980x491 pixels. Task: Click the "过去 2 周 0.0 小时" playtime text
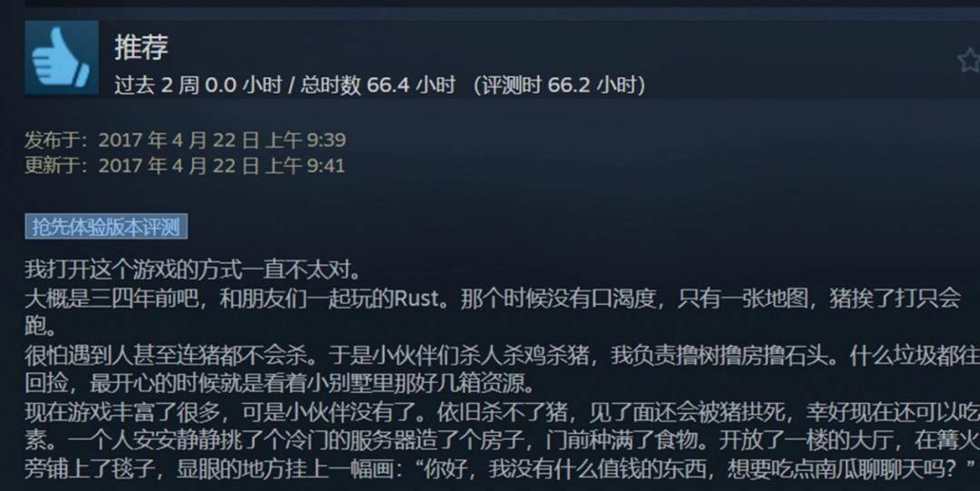click(x=198, y=84)
